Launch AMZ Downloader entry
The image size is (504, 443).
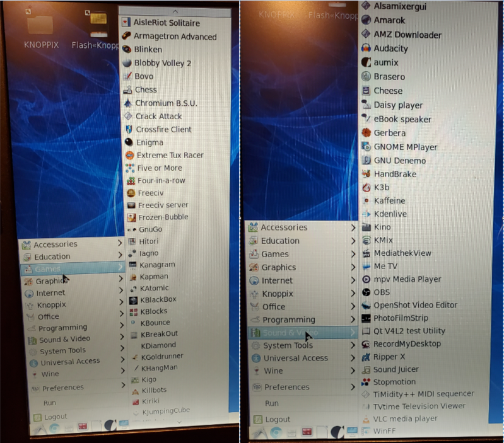click(407, 35)
